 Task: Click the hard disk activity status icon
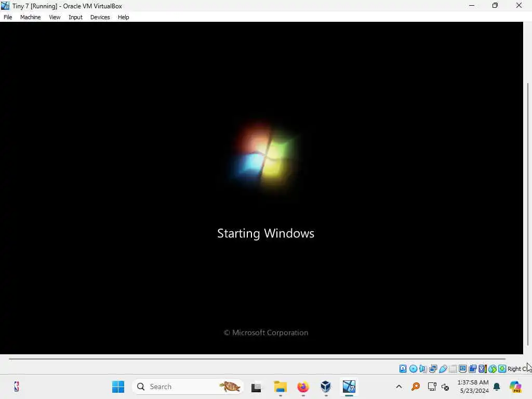coord(403,369)
